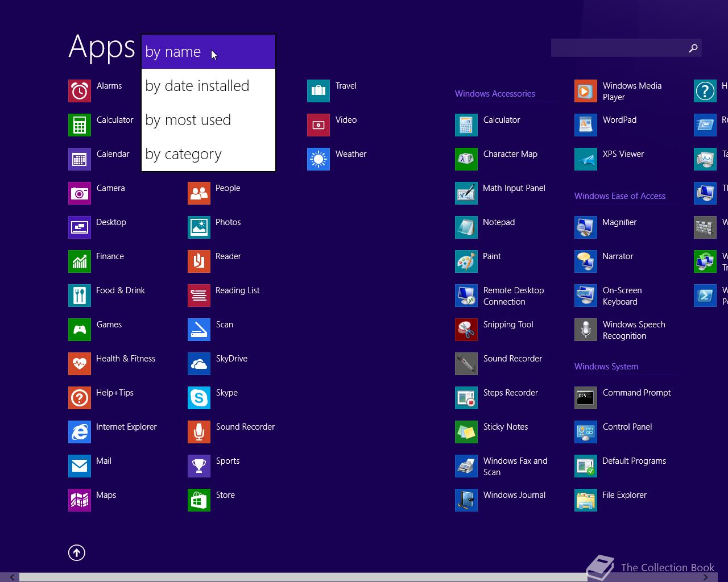Screen dimensions: 728x582
Task: Open Windows Speech Recognition label
Action: coord(634,330)
